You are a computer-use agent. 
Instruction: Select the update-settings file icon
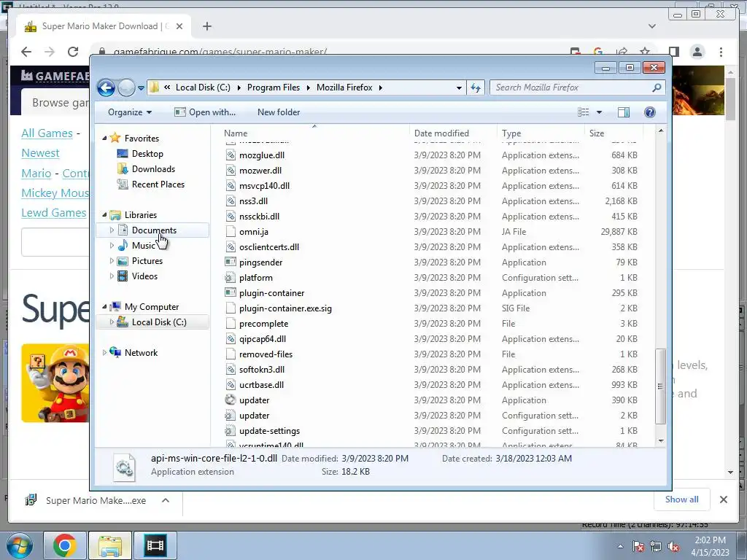[231, 431]
